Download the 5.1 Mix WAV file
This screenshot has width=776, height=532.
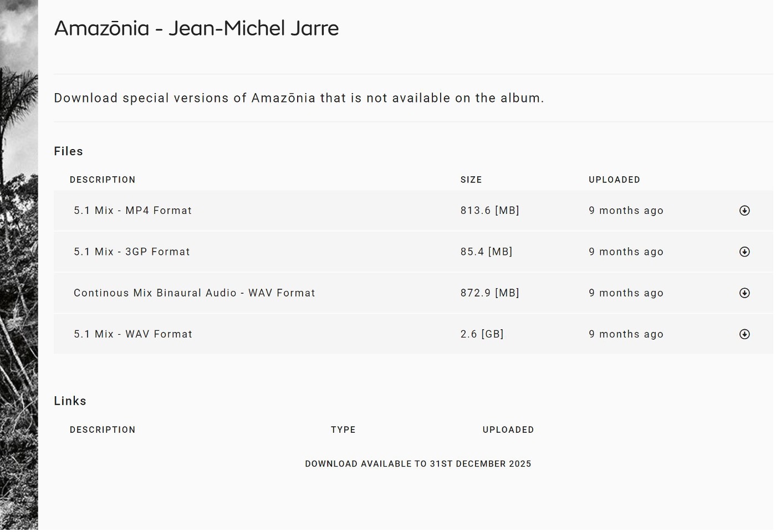[744, 334]
